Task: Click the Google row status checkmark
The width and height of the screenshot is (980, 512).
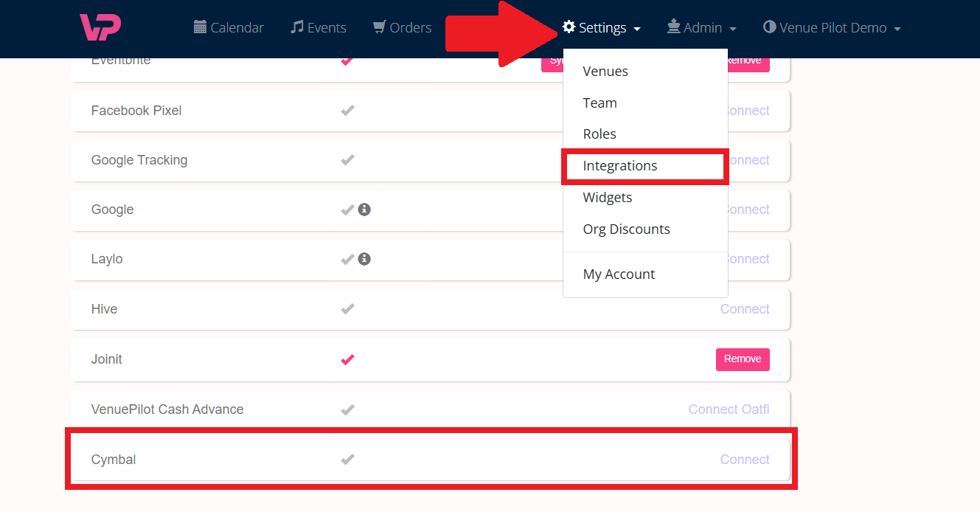Action: pyautogui.click(x=347, y=210)
